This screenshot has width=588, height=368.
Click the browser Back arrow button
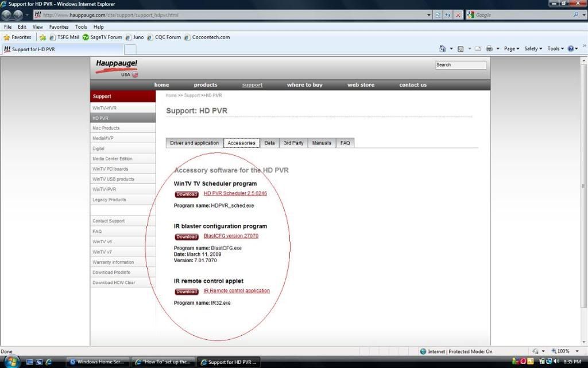[x=6, y=15]
